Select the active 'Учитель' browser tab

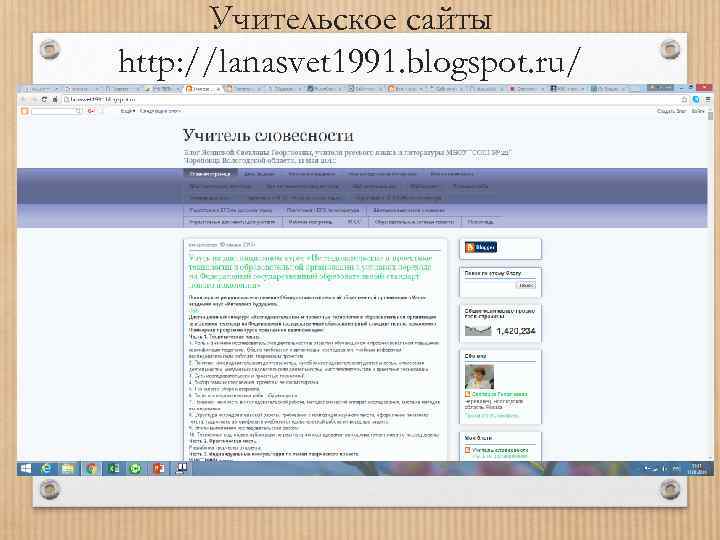(202, 89)
